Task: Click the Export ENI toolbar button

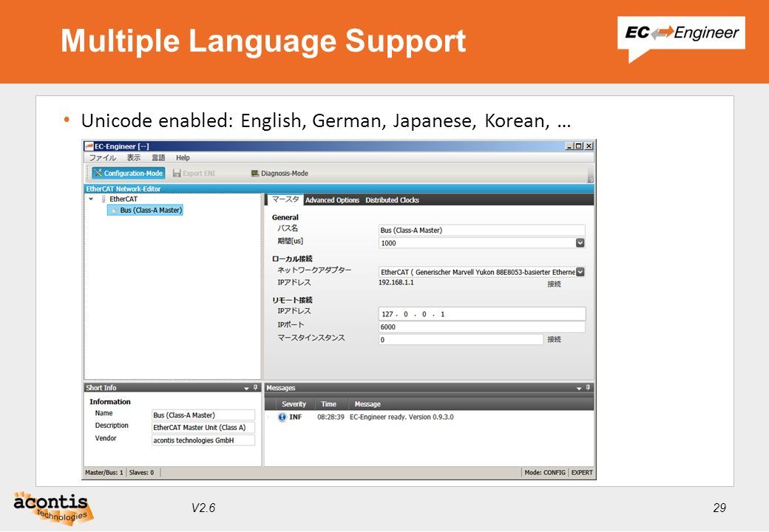Action: [x=194, y=174]
